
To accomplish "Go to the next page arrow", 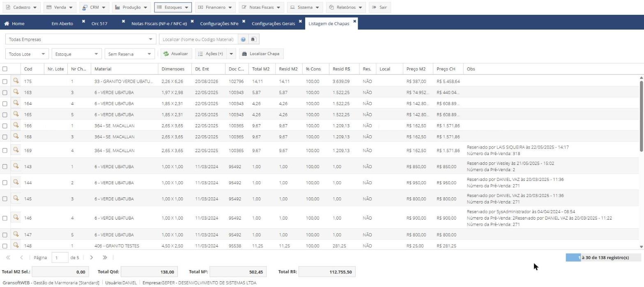I will (x=91, y=257).
